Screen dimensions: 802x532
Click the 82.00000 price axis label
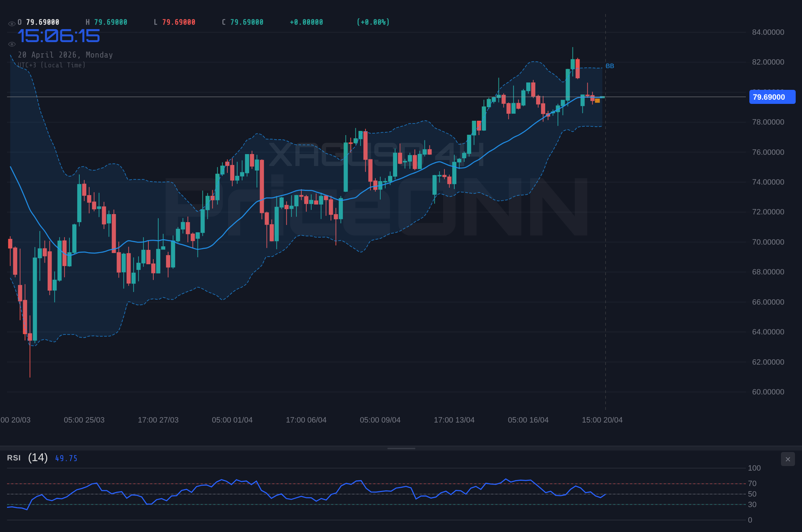click(x=768, y=62)
